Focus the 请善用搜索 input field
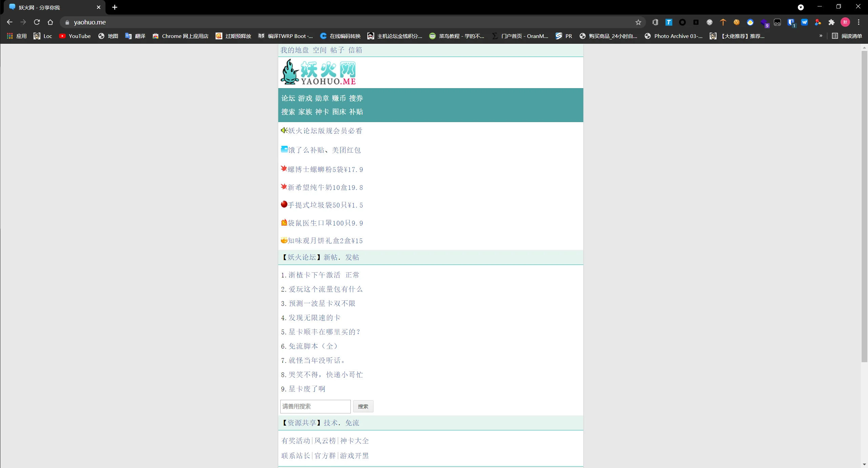868x468 pixels. 315,406
